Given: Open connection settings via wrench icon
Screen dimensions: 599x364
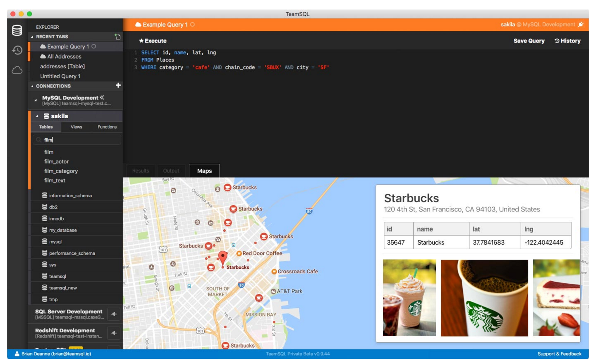Looking at the screenshot, I should 581,24.
